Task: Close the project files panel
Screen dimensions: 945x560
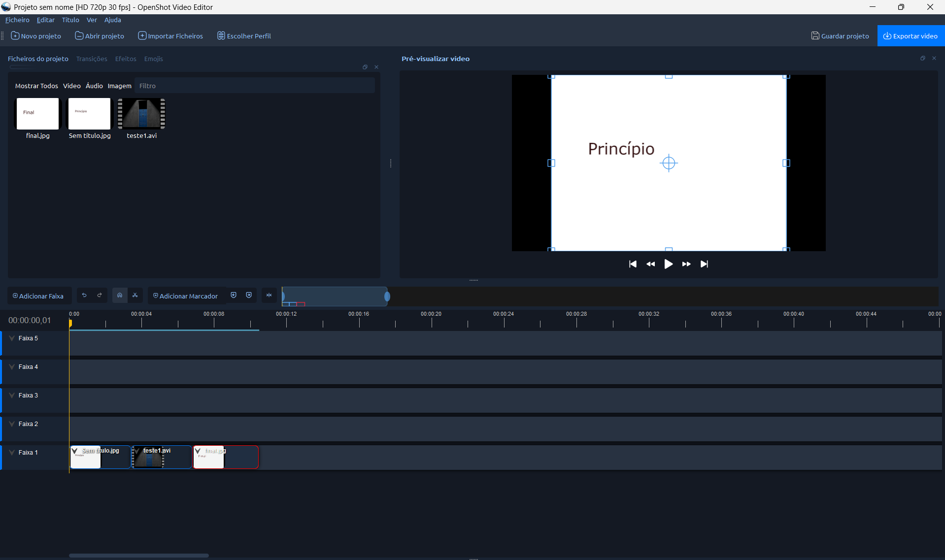Action: [376, 67]
